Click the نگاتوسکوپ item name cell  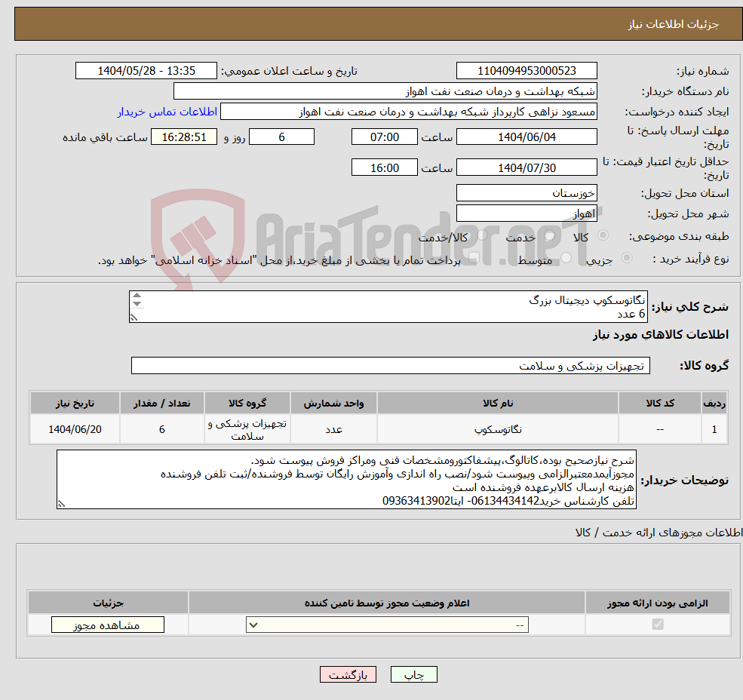pyautogui.click(x=498, y=429)
